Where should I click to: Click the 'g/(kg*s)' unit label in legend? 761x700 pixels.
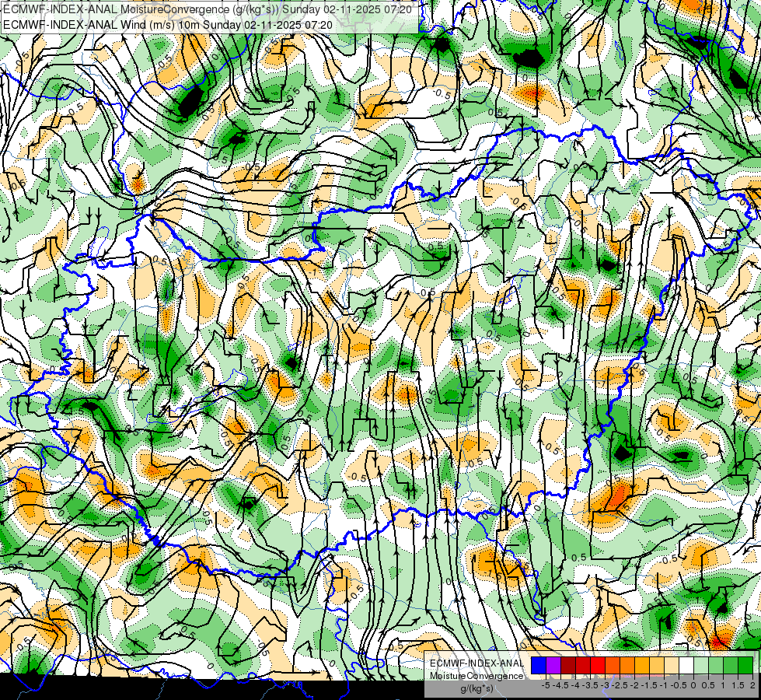[x=477, y=688]
